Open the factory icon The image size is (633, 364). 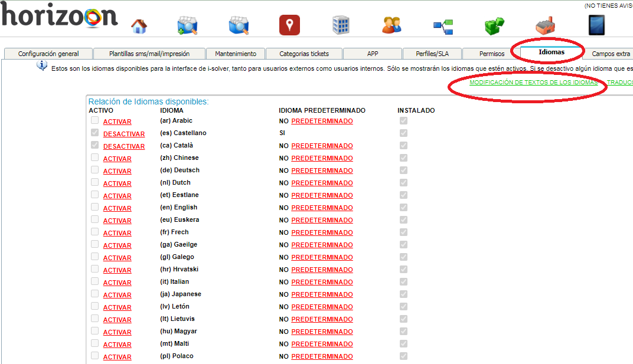545,25
